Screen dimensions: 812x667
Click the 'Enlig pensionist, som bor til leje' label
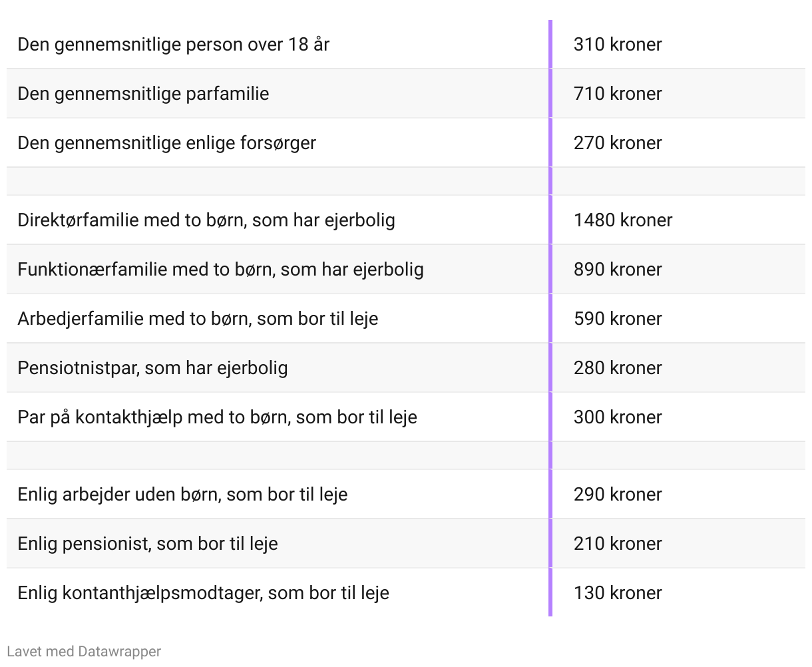[x=148, y=544]
